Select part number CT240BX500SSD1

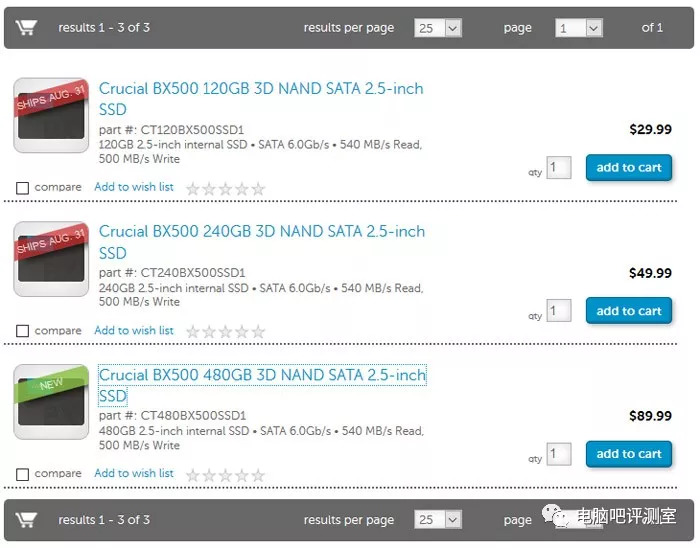coord(193,273)
